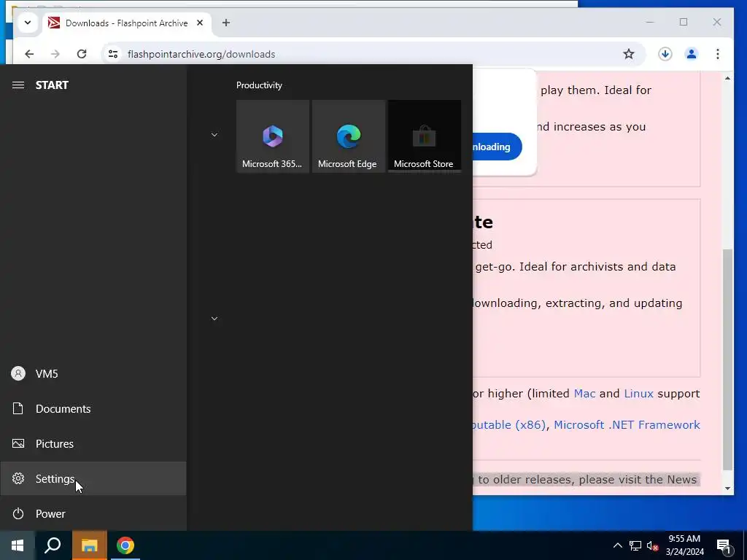Expand the Start menu hamburger icon
This screenshot has width=747, height=560.
point(18,85)
